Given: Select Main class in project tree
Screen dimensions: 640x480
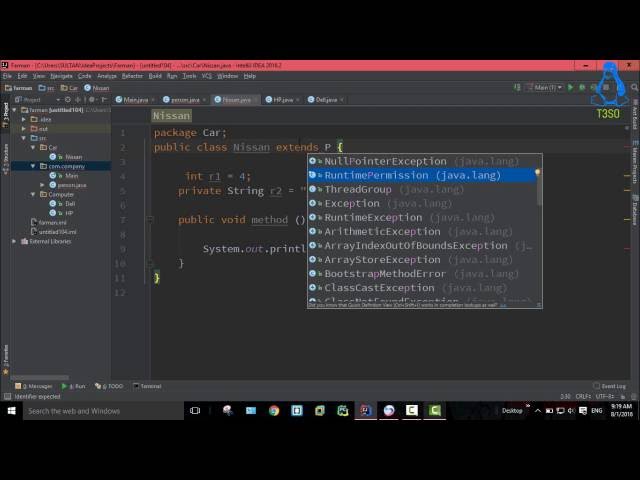Looking at the screenshot, I should [64, 176].
